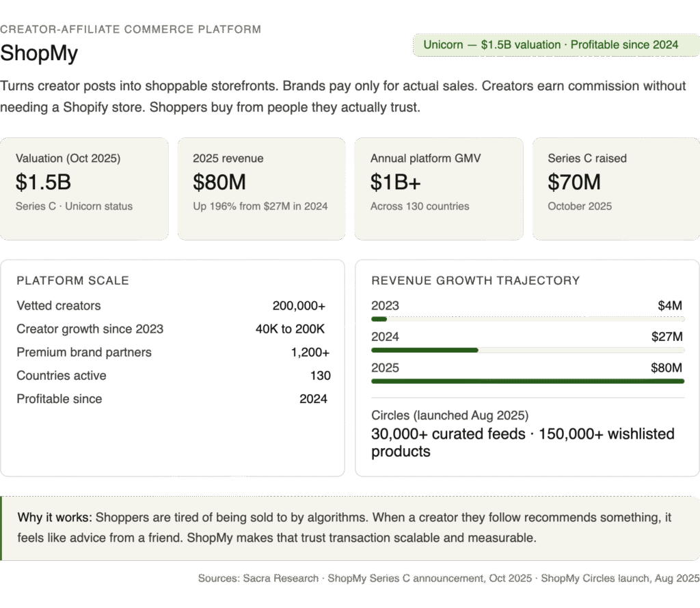Click the 2023 year label in trajectory
Screen dimensions: 700x608
coord(386,305)
